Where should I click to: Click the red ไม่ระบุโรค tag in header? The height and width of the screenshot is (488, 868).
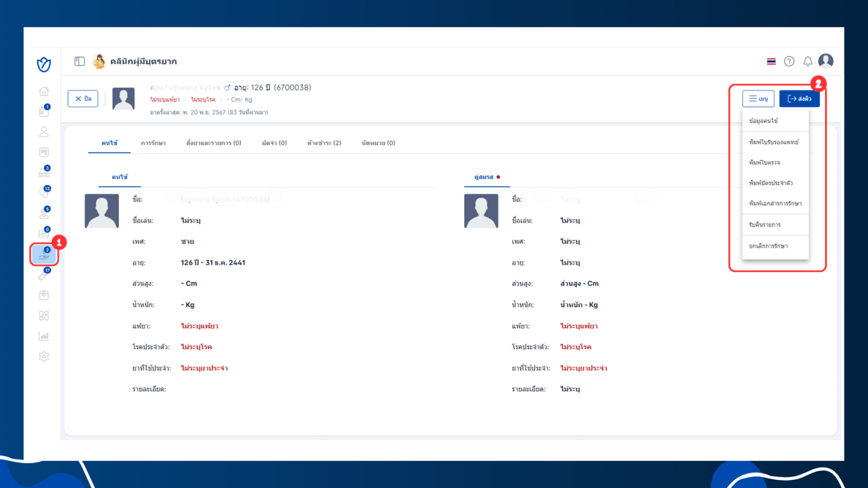[202, 99]
